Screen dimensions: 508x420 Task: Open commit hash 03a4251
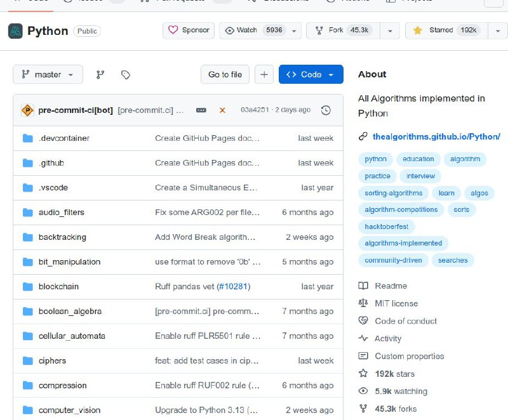[255, 110]
